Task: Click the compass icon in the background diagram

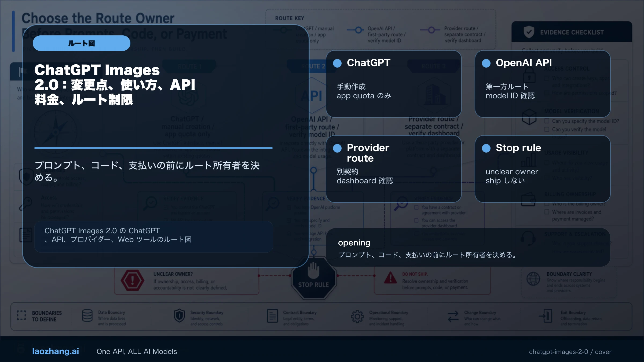Action: (56, 131)
